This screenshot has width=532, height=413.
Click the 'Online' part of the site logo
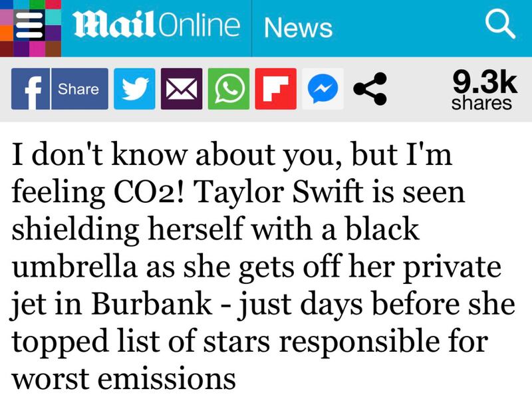(x=200, y=27)
